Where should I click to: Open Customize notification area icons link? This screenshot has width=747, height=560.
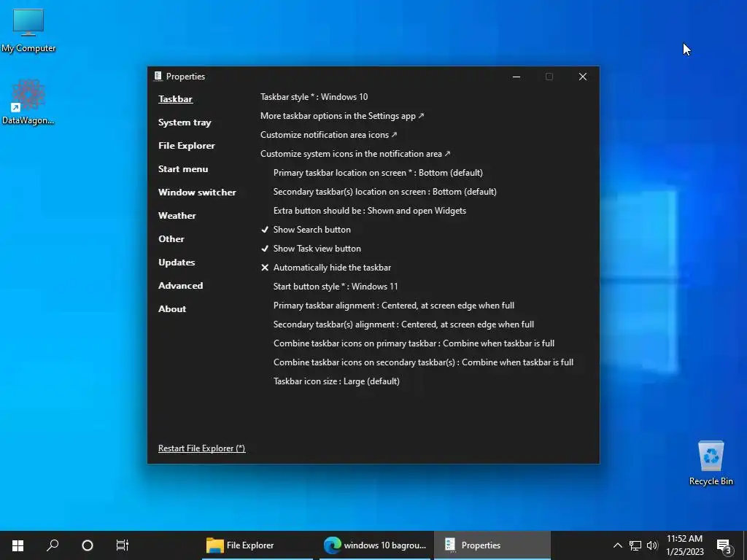(x=329, y=135)
